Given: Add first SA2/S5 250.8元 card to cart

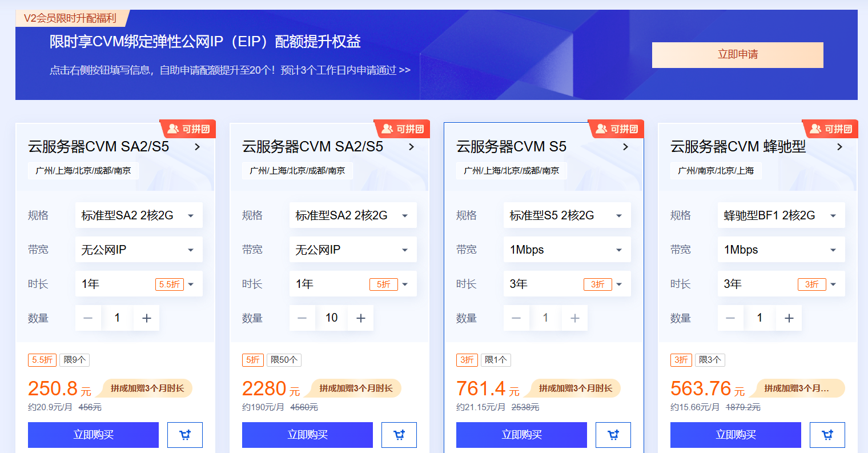Looking at the screenshot, I should (x=185, y=435).
